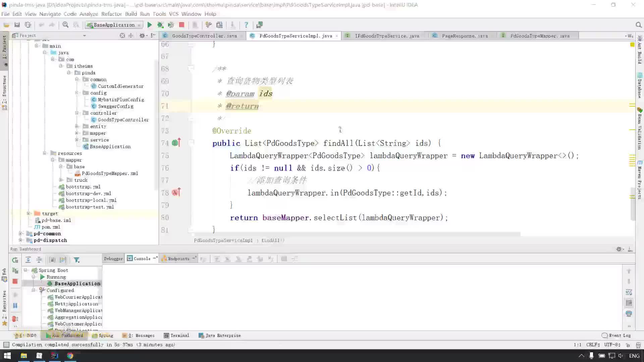Click the editor vertical scrollbar
Image resolution: width=644 pixels, height=362 pixels.
click(633, 203)
